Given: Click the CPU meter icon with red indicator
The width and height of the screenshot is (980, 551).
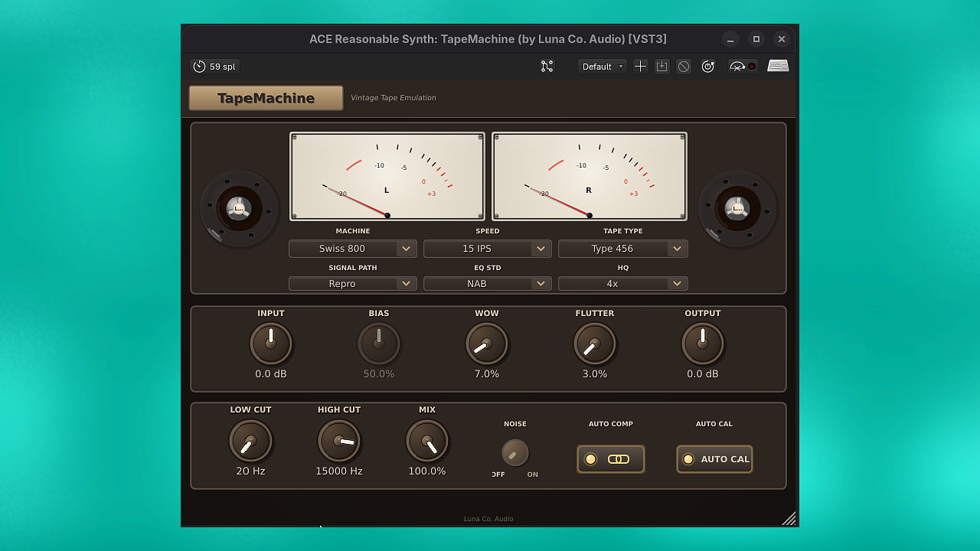Looking at the screenshot, I should (x=742, y=67).
